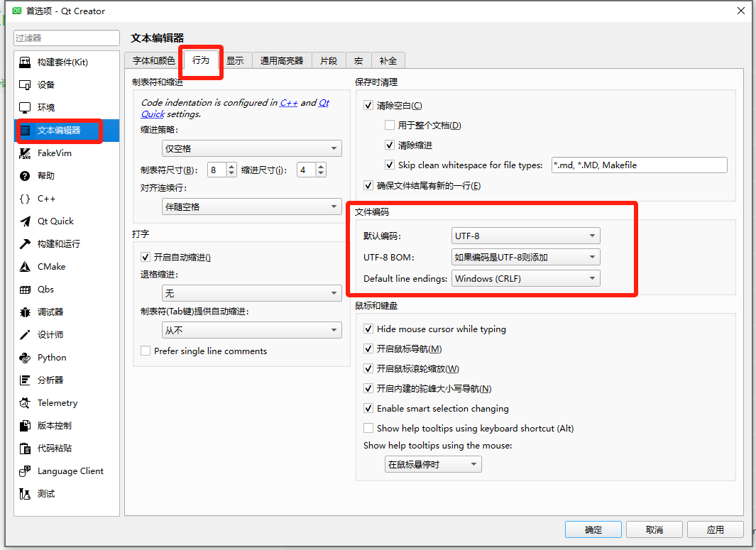Toggle 开启鼠标滚轮缩放 scroll wheel zoom
The height and width of the screenshot is (550, 756).
click(368, 369)
